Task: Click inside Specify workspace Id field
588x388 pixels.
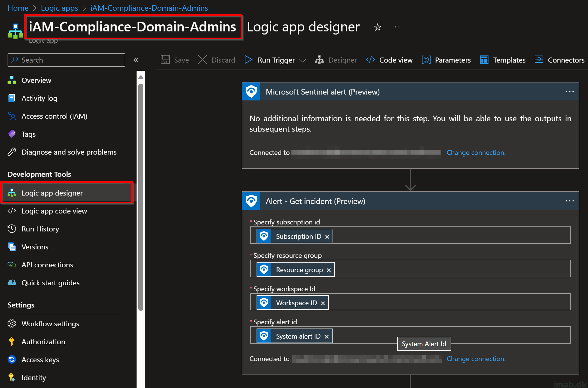Action: [x=411, y=302]
